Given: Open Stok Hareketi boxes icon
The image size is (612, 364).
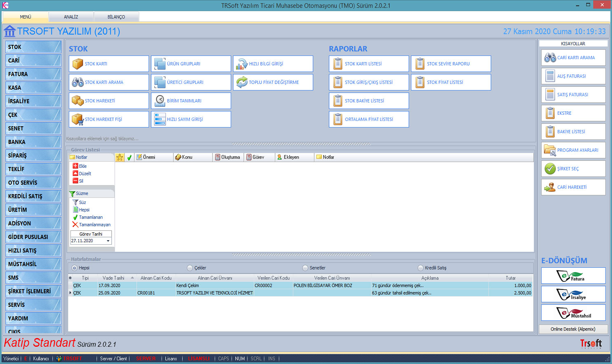Looking at the screenshot, I should pos(77,101).
